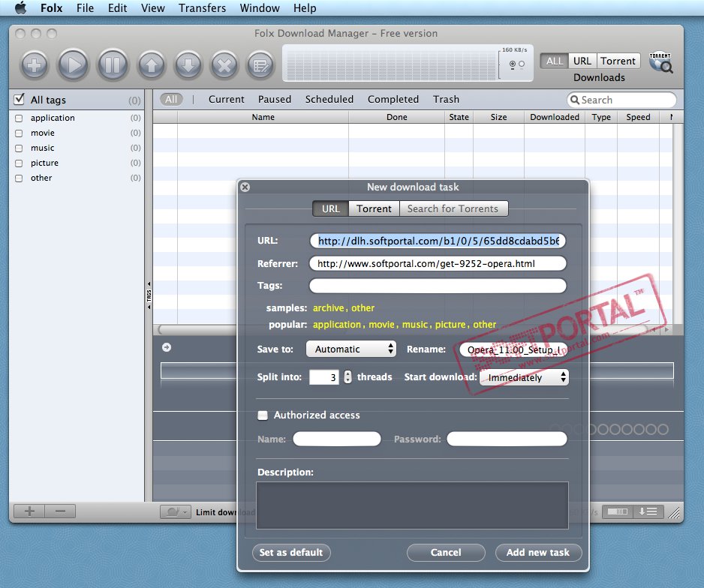
Task: Click into the Referrer input field
Action: pyautogui.click(x=438, y=264)
